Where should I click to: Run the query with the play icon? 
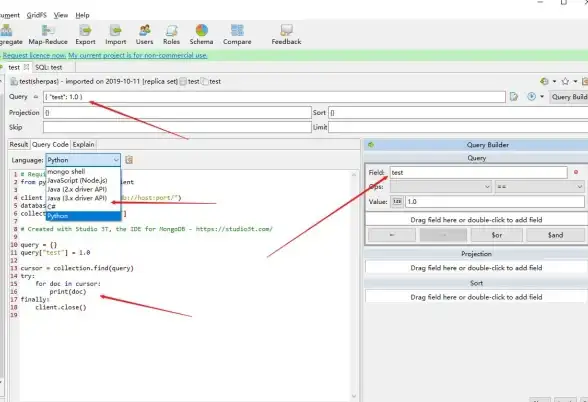pos(531,97)
